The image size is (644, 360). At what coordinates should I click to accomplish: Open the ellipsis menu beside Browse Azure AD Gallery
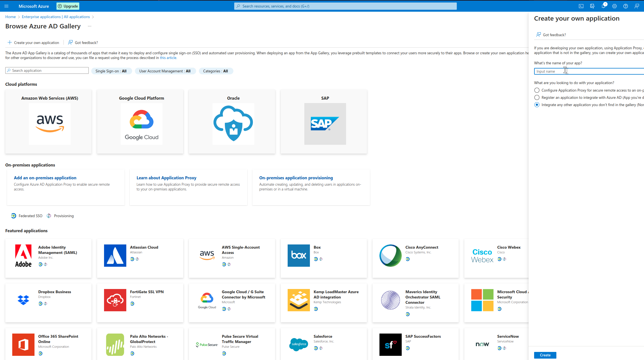[90, 26]
